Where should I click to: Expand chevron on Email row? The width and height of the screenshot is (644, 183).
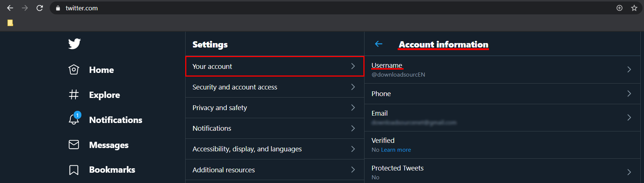click(x=629, y=117)
